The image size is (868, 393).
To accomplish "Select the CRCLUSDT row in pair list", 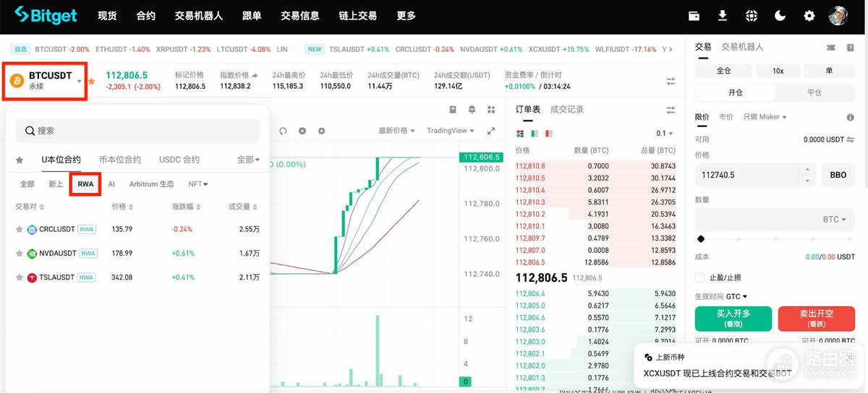I will tap(137, 229).
